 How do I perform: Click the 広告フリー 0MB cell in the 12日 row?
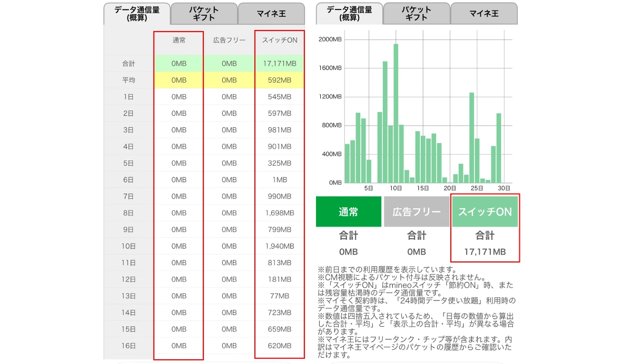229,279
